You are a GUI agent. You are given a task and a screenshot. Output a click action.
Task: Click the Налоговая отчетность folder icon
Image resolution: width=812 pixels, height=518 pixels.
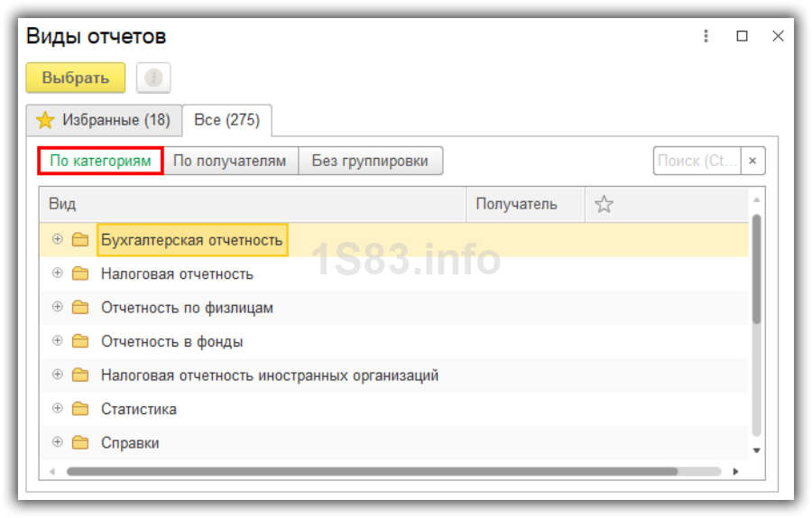(80, 273)
